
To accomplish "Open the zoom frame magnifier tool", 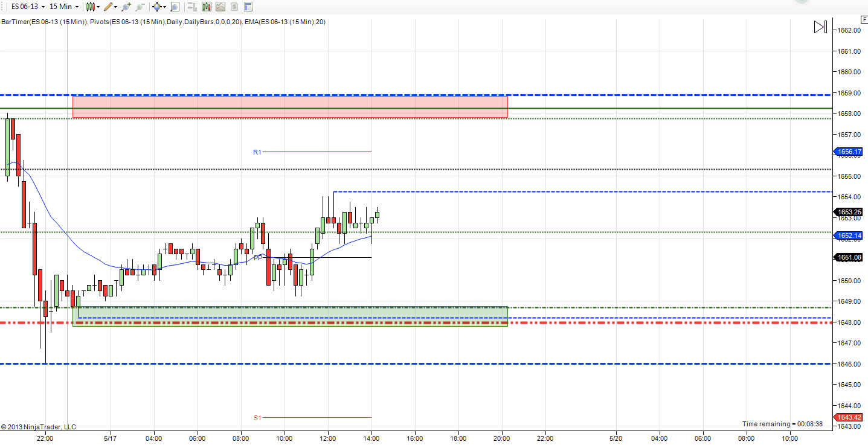I will (175, 7).
